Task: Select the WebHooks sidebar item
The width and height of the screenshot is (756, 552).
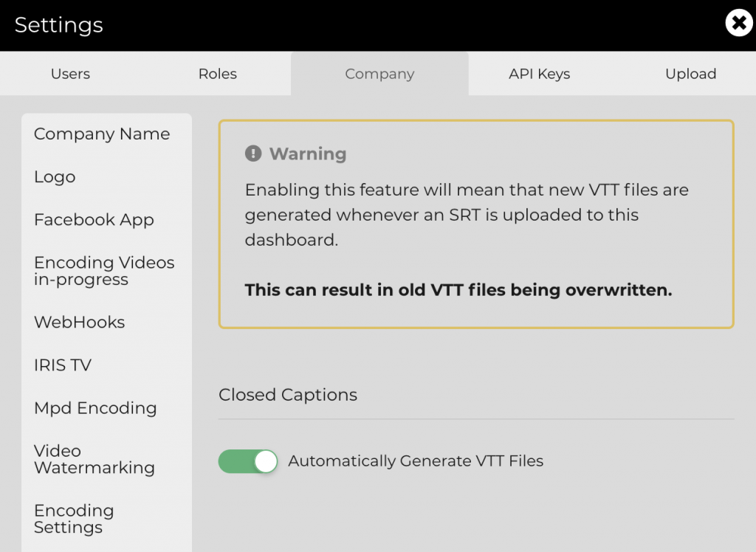Action: 79,322
